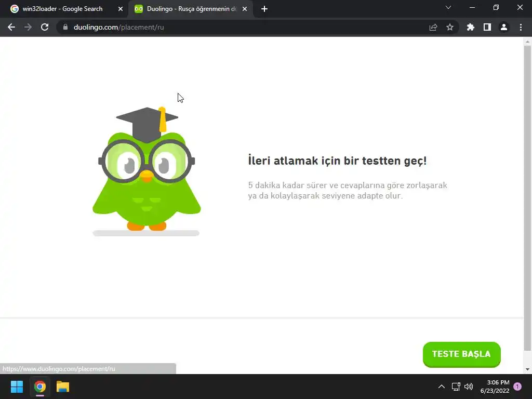Switch to the win32loader Google Search tab
Screen dimensions: 532x399
pyautogui.click(x=63, y=9)
